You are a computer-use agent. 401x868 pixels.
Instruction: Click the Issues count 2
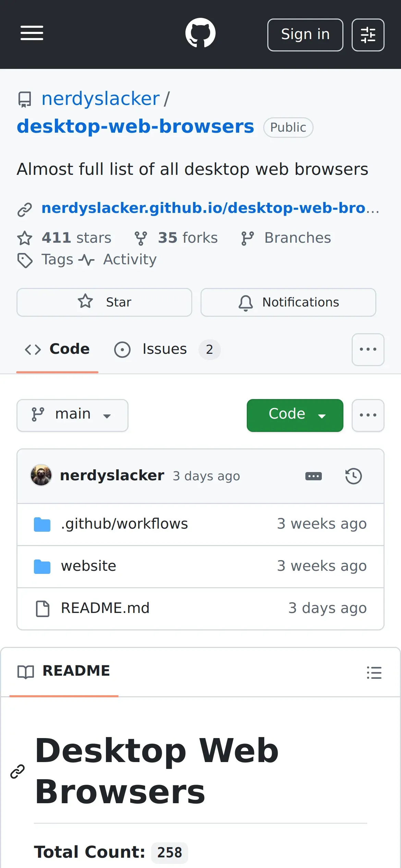point(209,350)
